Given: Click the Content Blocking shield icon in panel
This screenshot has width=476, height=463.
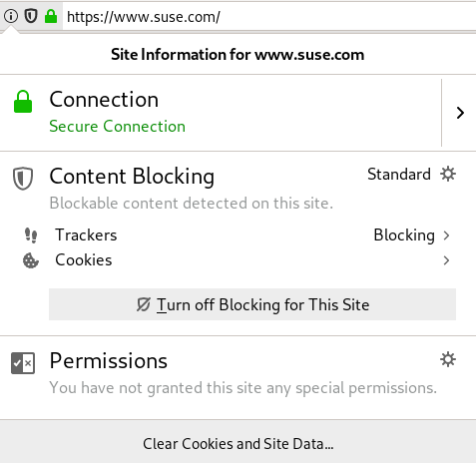Looking at the screenshot, I should [23, 179].
